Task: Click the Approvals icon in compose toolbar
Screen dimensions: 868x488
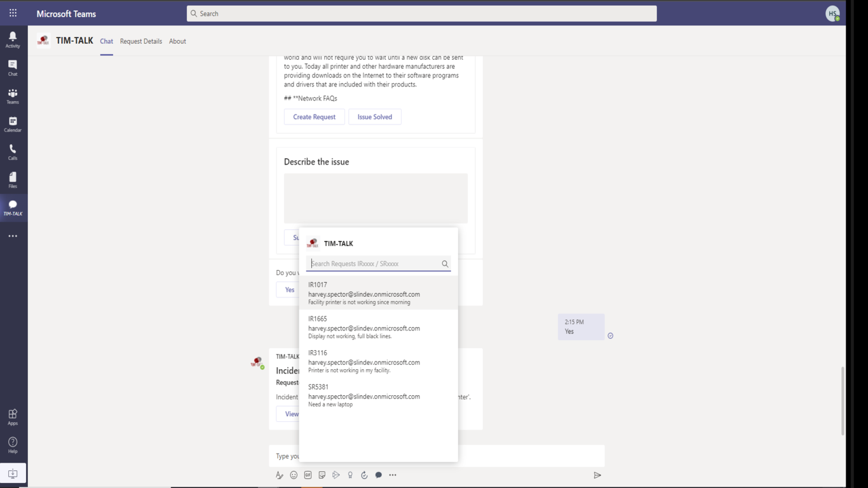Action: pos(364,475)
